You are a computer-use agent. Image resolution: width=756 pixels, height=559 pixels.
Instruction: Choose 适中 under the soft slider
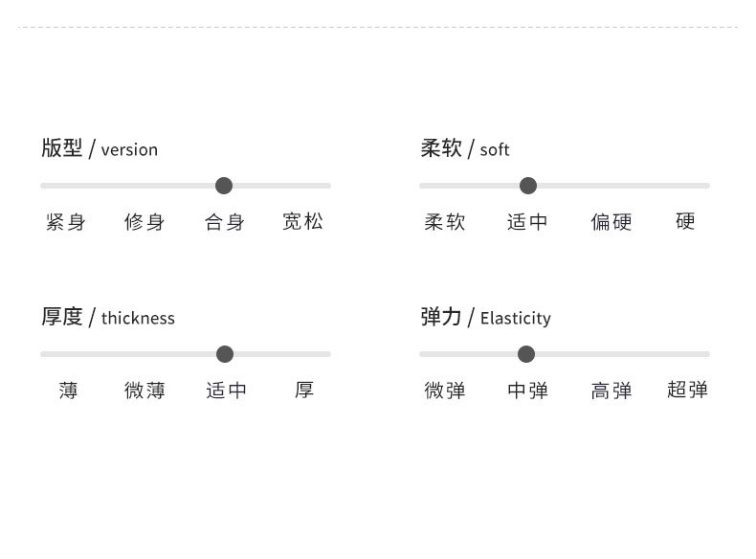tap(528, 222)
